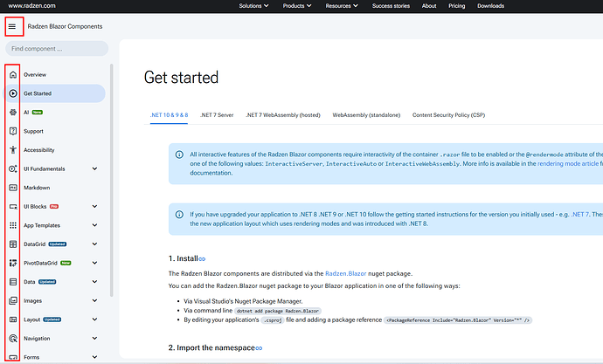603x364 pixels.
Task: Click the Support question mark icon
Action: tap(12, 131)
